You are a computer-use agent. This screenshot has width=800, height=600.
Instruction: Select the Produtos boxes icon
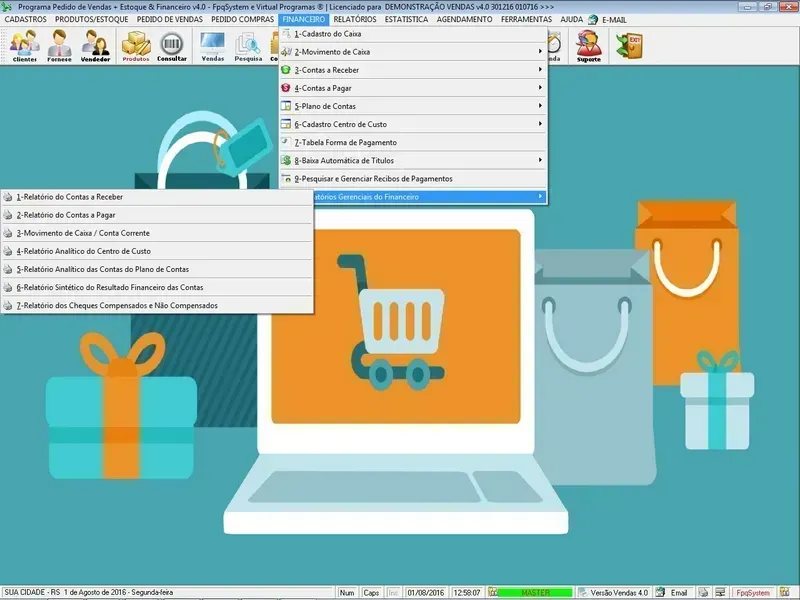pos(136,46)
